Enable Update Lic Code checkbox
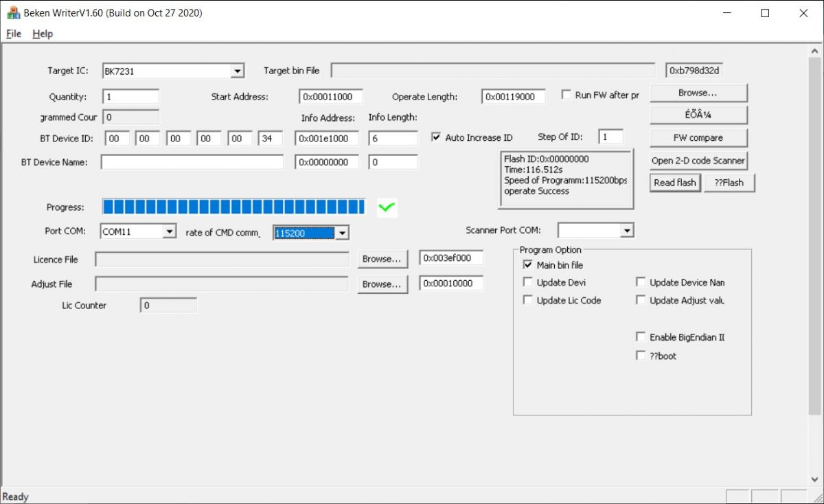Screen dimensions: 824x504 [x=527, y=300]
